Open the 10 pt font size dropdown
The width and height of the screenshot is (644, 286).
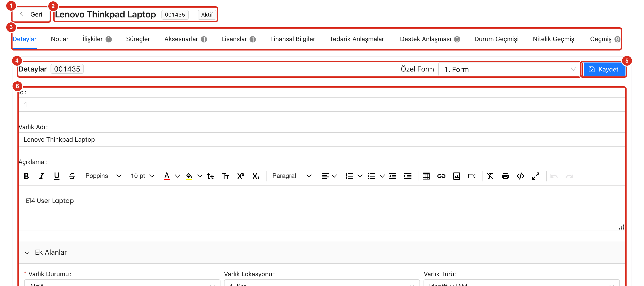click(142, 176)
